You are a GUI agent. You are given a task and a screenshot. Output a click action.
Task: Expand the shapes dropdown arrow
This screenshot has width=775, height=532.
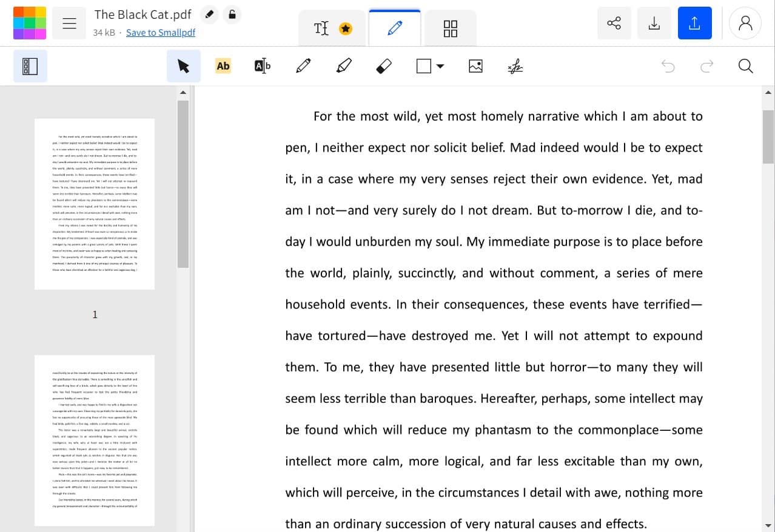440,66
